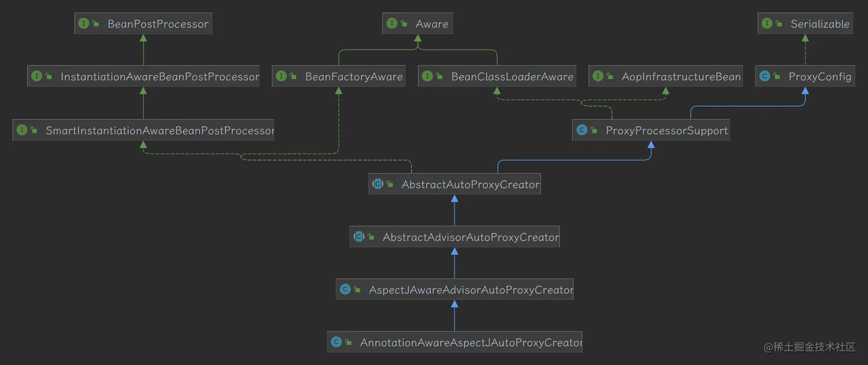Click the interface icon of SmartInstantiationAwareBeanPostProcessor
Viewport: 868px width, 365px height.
click(x=22, y=130)
